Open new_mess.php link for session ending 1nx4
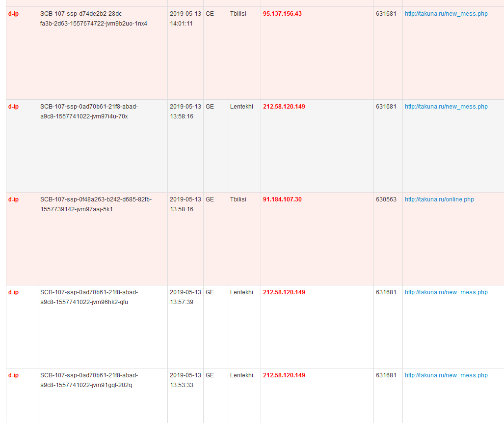Screen dimensions: 504x423 click(446, 14)
